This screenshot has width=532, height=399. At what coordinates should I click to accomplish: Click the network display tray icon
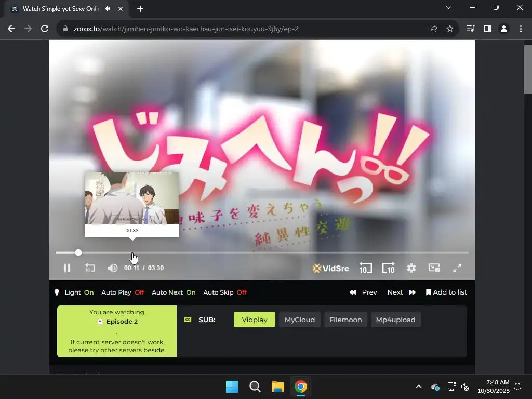451,387
